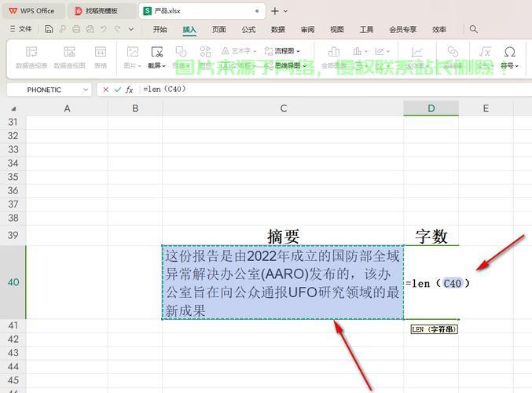Open the 文件 (File) menu
Viewport: 532px width, 393px height.
click(21, 29)
